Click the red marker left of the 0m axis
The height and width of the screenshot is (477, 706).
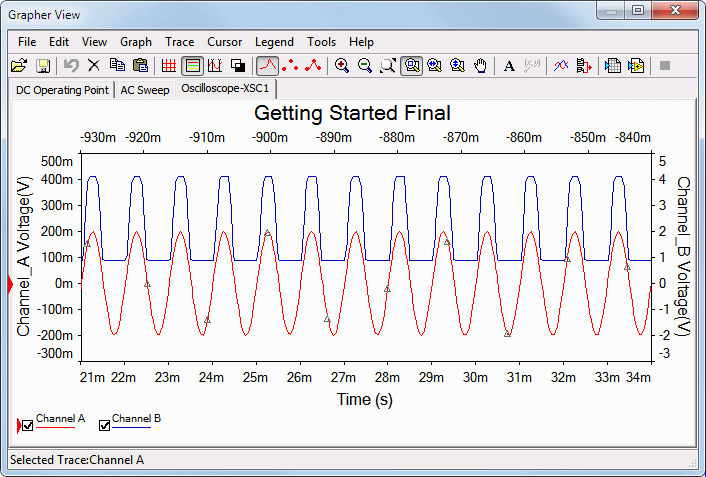(x=10, y=284)
